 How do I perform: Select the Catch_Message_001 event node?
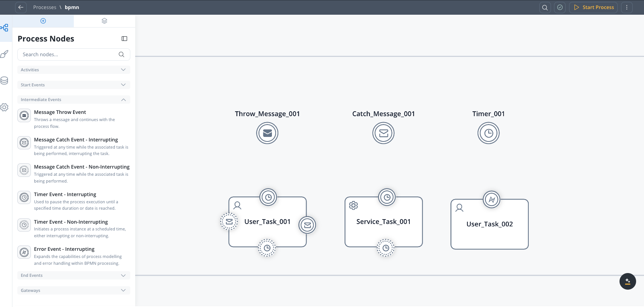383,133
